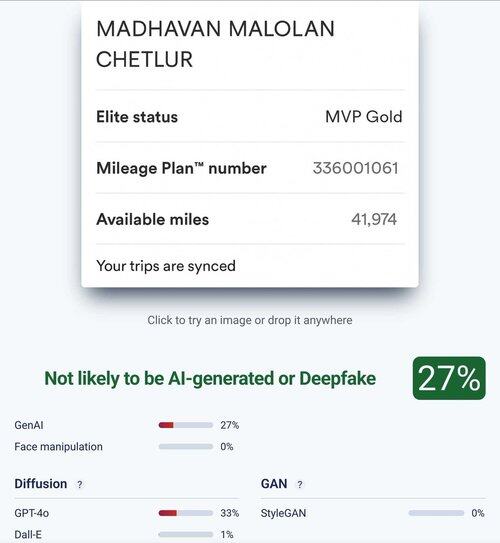The image size is (500, 543).
Task: Click the uploaded Mileage Plan image thumbnail
Action: pyautogui.click(x=250, y=144)
